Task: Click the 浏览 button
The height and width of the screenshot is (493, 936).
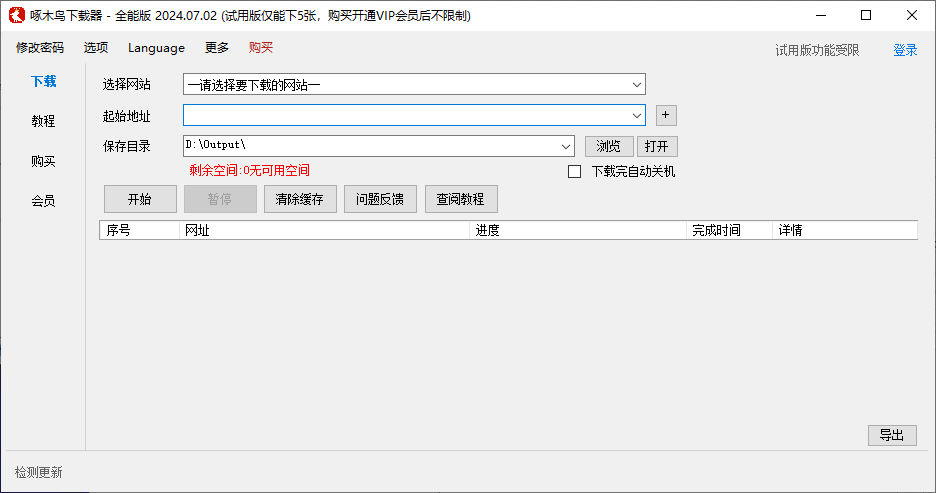Action: 609,146
